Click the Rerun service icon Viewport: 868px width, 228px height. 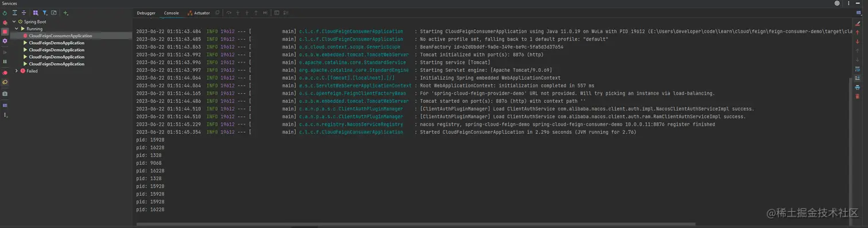[x=5, y=13]
